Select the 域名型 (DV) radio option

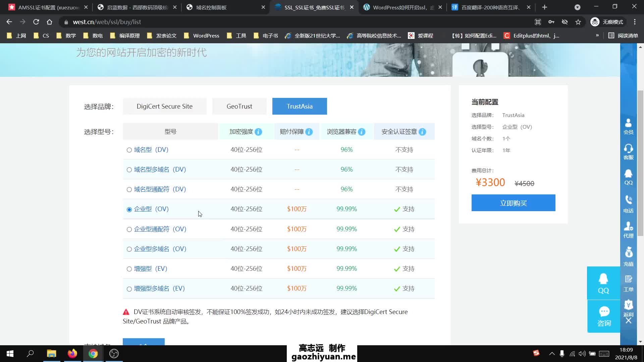click(129, 150)
